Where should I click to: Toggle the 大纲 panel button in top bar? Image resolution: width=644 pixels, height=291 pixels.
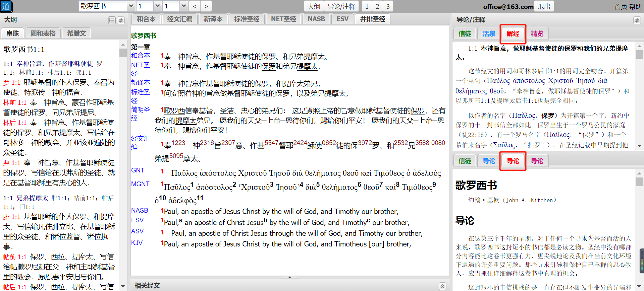click(314, 6)
